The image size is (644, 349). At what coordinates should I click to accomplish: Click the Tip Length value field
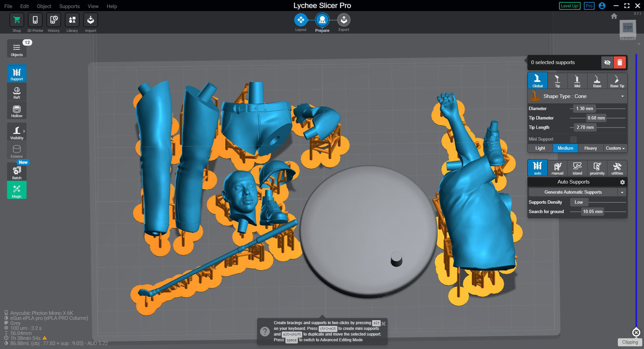pyautogui.click(x=585, y=128)
